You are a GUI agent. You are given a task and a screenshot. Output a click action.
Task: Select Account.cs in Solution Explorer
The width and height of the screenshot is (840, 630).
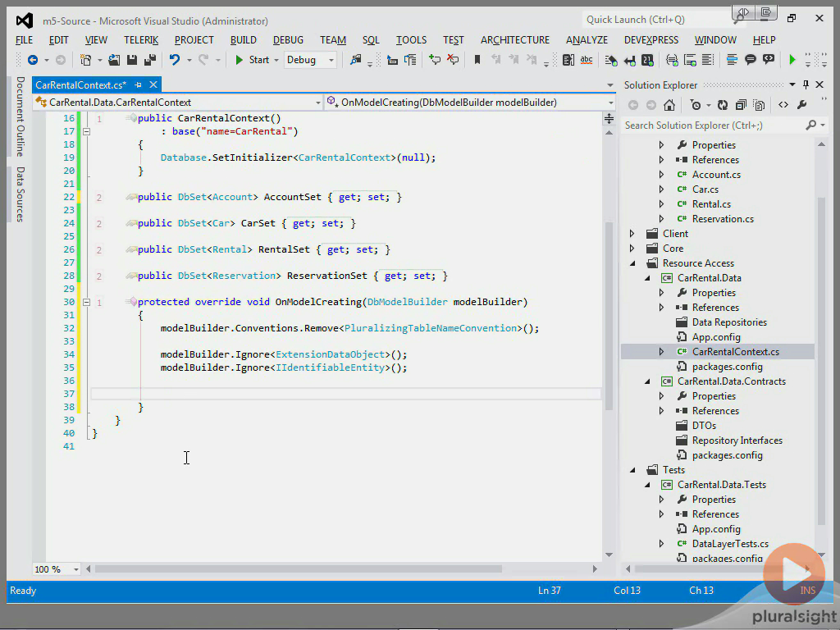716,175
